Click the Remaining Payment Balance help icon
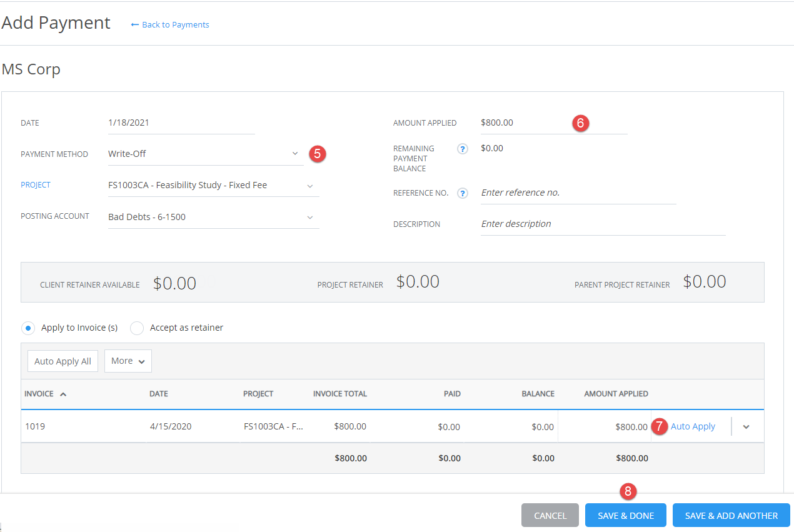The image size is (794, 532). click(x=463, y=149)
